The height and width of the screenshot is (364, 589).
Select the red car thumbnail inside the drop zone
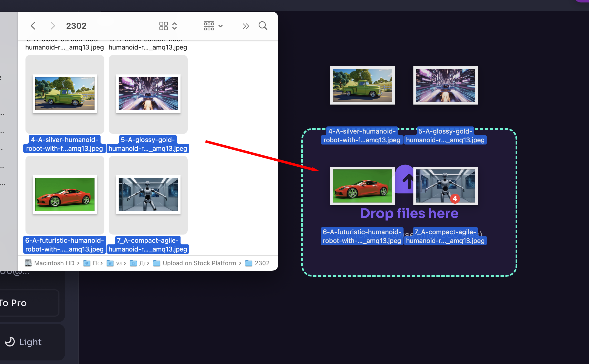pyautogui.click(x=362, y=186)
